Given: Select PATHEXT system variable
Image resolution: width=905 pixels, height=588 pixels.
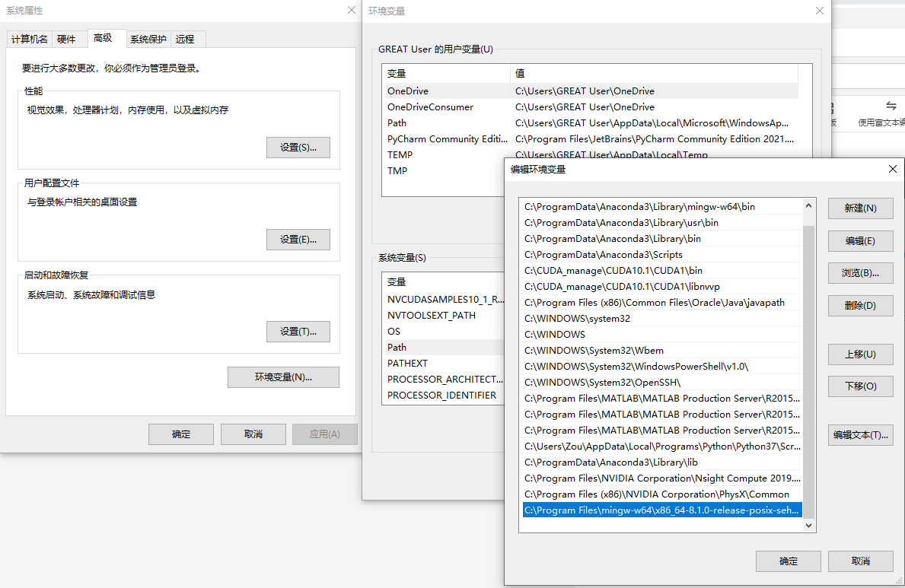Looking at the screenshot, I should (x=445, y=364).
